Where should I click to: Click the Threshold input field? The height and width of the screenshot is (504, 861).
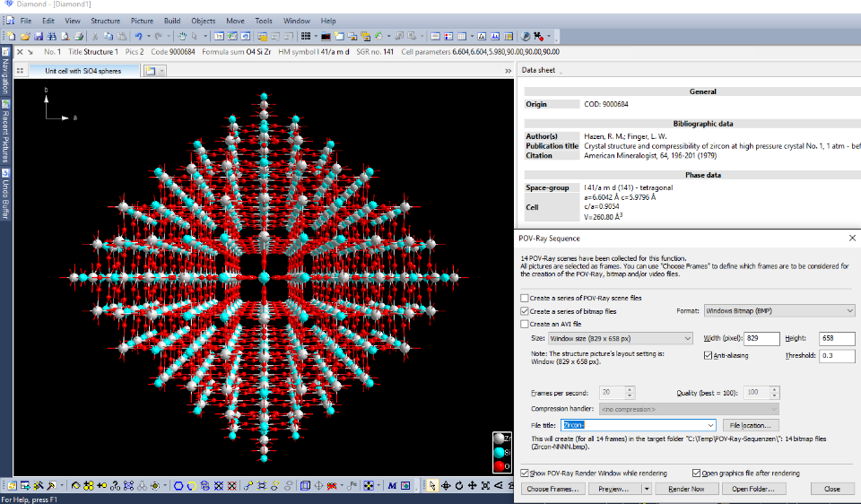click(x=838, y=355)
